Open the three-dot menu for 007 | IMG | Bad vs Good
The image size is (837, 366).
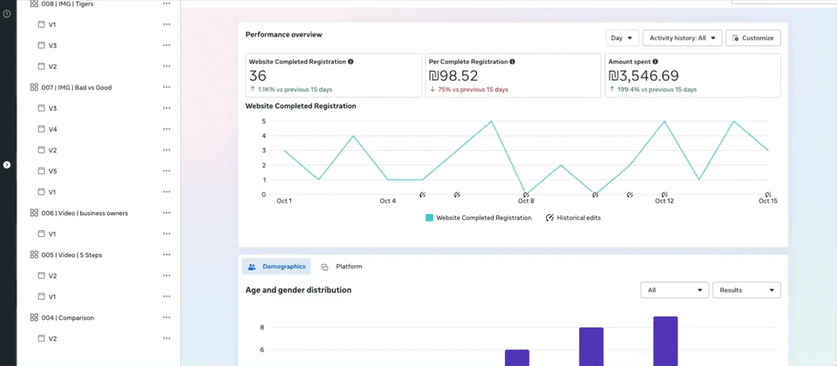coord(167,87)
